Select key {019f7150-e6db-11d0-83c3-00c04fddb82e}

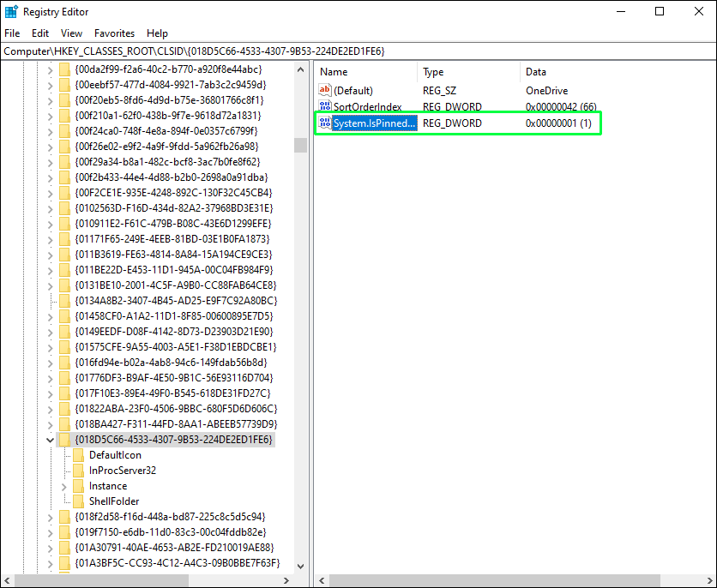[x=171, y=532]
